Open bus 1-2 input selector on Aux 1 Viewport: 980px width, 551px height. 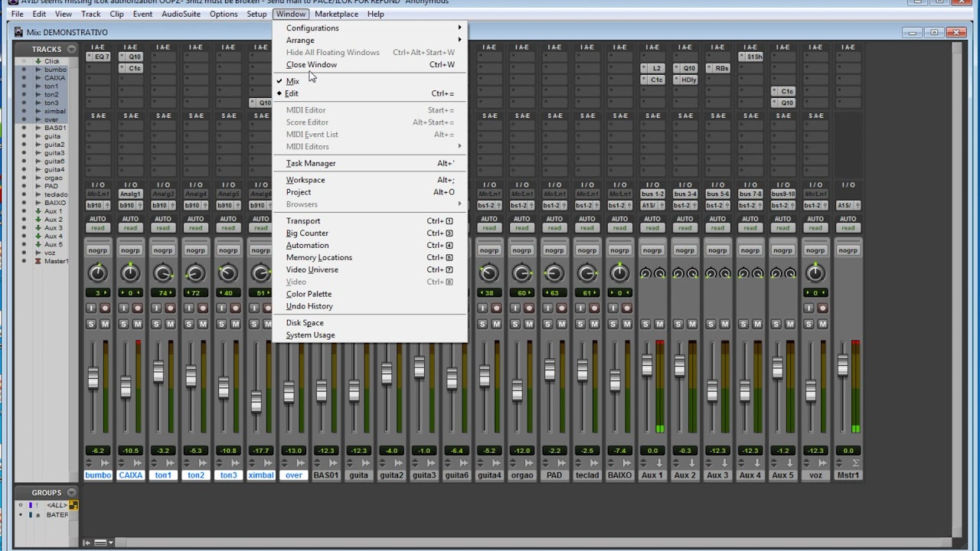point(652,194)
